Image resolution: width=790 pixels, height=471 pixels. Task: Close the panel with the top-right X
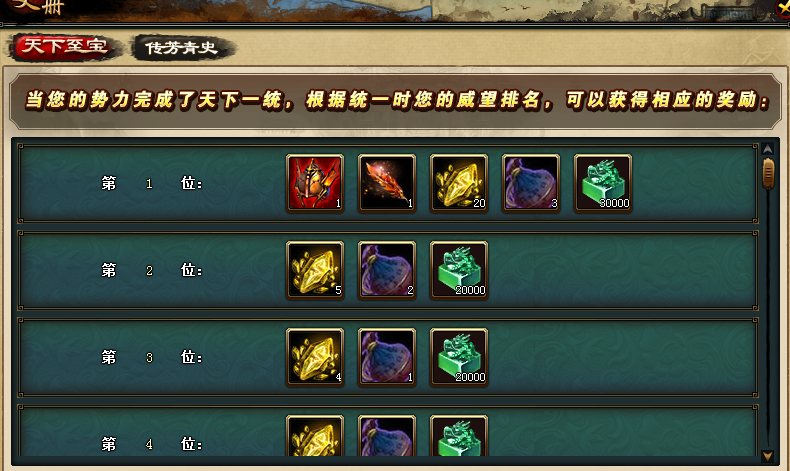783,9
